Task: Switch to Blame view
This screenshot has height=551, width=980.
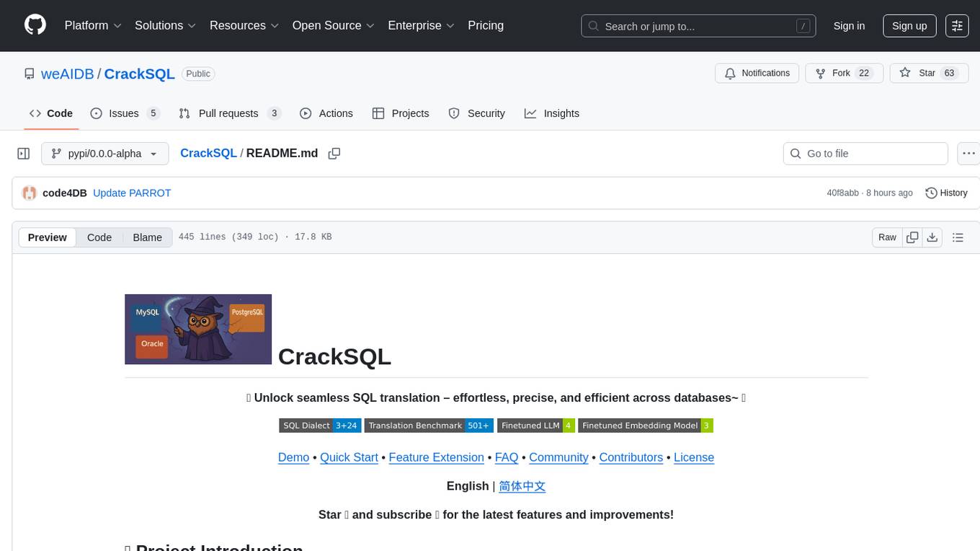Action: (x=147, y=237)
